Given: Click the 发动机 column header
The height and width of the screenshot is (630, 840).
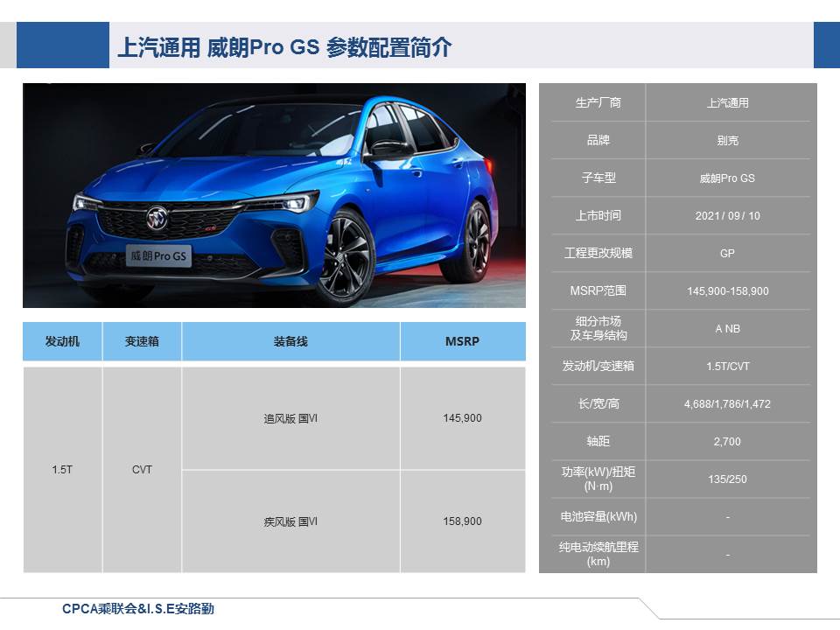Looking at the screenshot, I should (62, 341).
